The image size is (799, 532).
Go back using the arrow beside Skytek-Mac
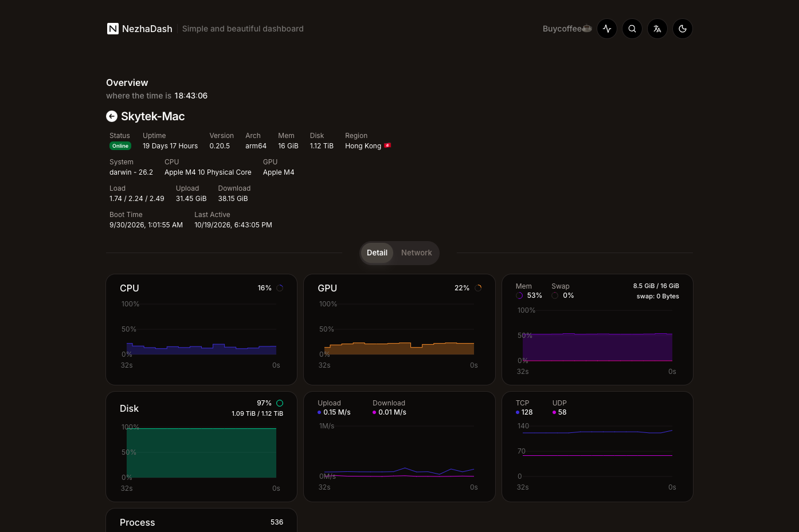pos(112,116)
